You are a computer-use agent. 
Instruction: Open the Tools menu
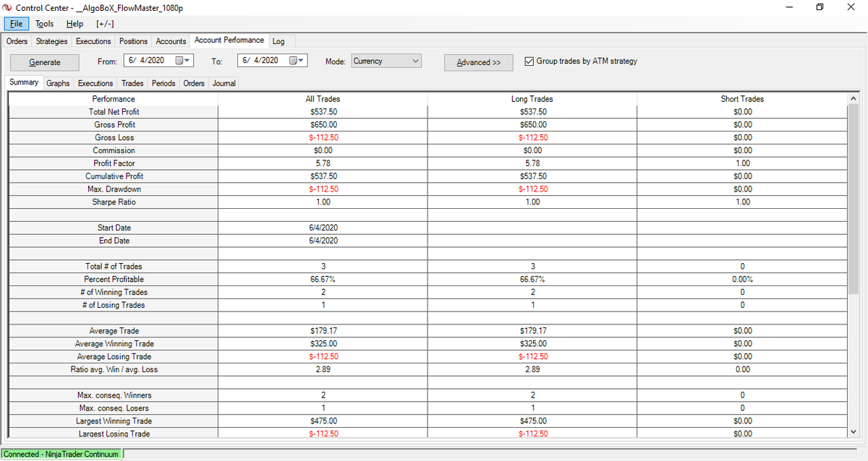click(44, 23)
